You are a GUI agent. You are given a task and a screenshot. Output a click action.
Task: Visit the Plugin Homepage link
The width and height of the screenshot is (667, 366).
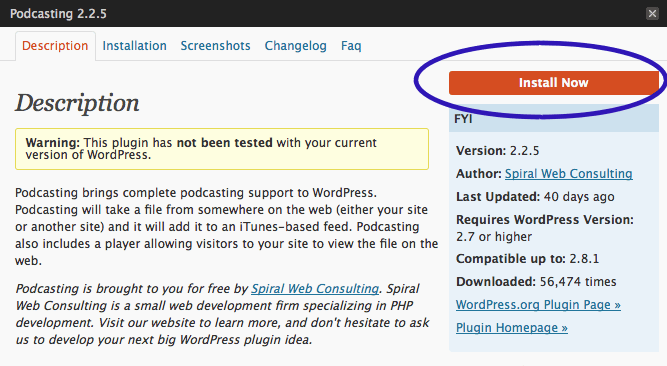[512, 328]
